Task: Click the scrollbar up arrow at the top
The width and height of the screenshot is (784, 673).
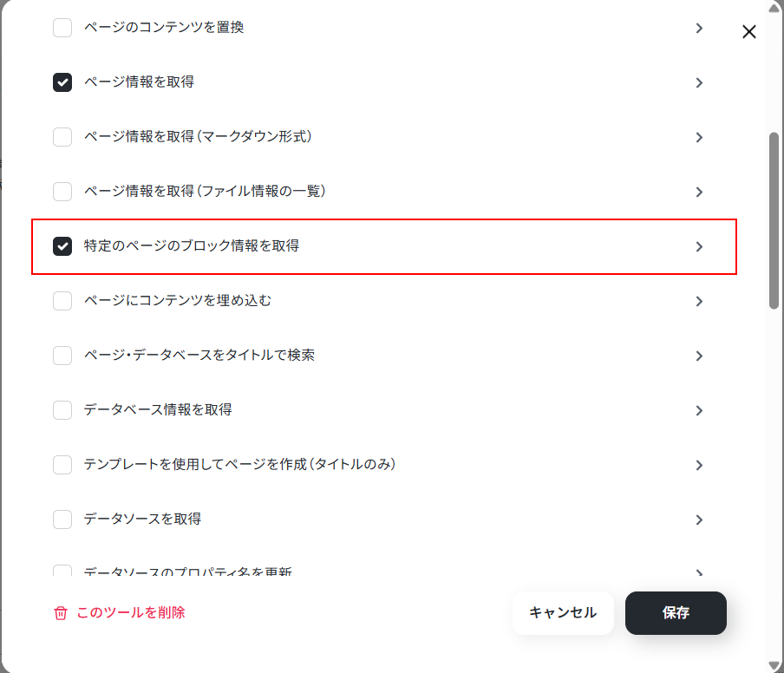Action: point(774,6)
